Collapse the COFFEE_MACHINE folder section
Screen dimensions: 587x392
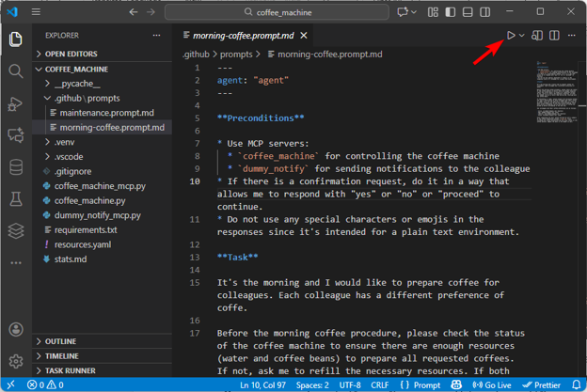tap(102, 70)
